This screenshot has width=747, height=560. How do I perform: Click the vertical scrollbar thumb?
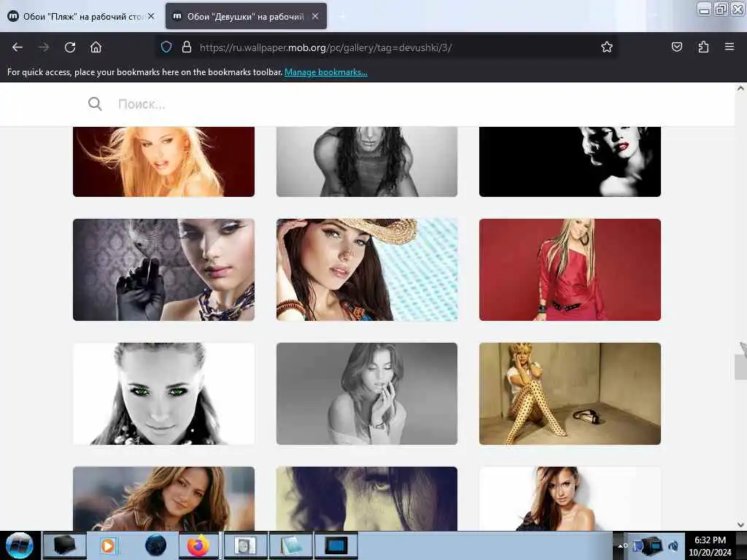(x=740, y=367)
